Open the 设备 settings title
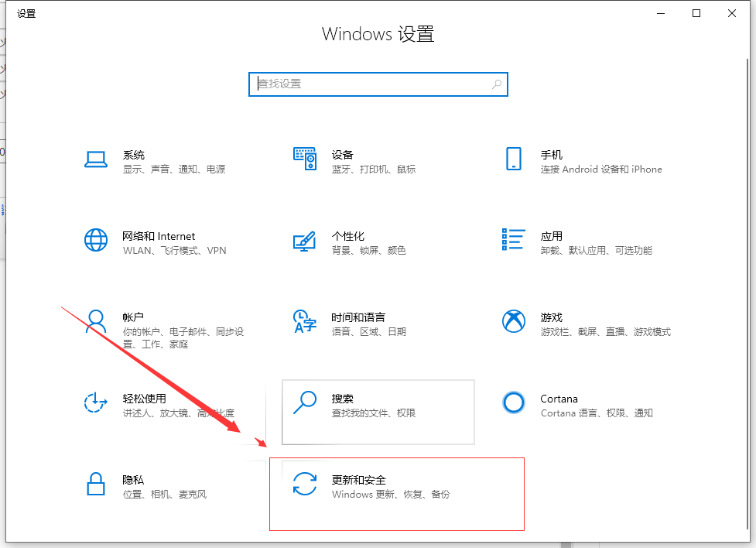The image size is (756, 548). (x=342, y=155)
